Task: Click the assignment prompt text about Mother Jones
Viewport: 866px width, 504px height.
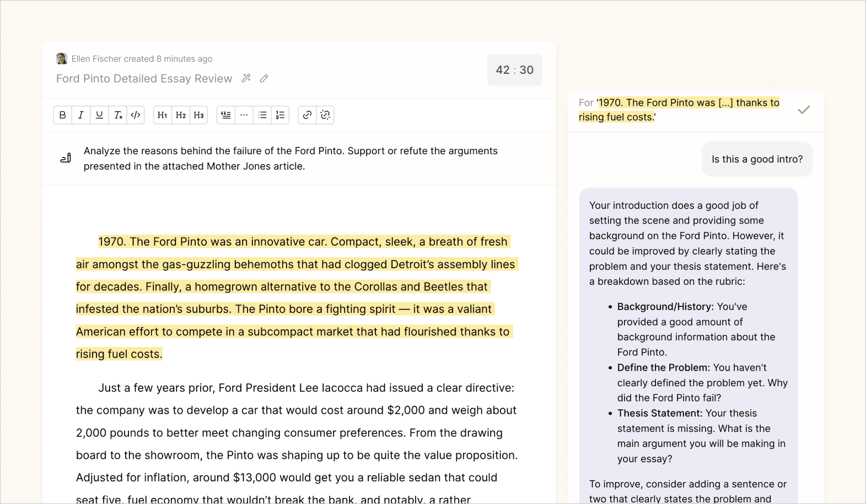Action: pos(291,159)
